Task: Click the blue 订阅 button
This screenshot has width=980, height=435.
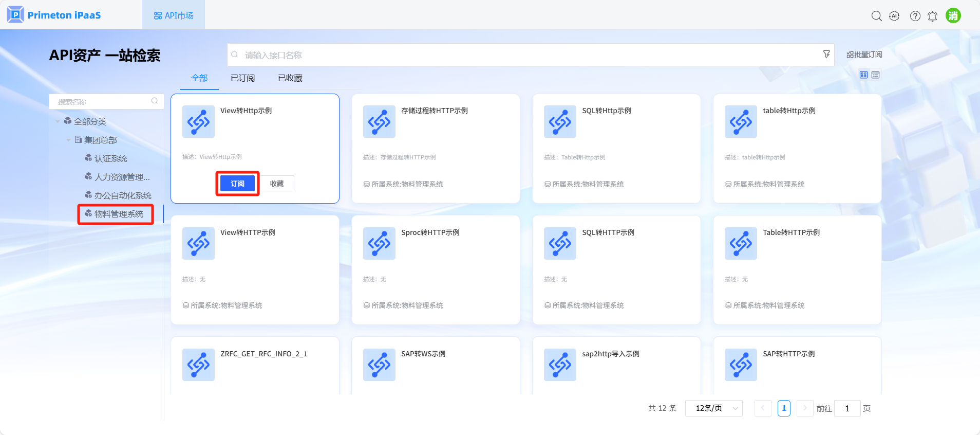Action: tap(237, 184)
